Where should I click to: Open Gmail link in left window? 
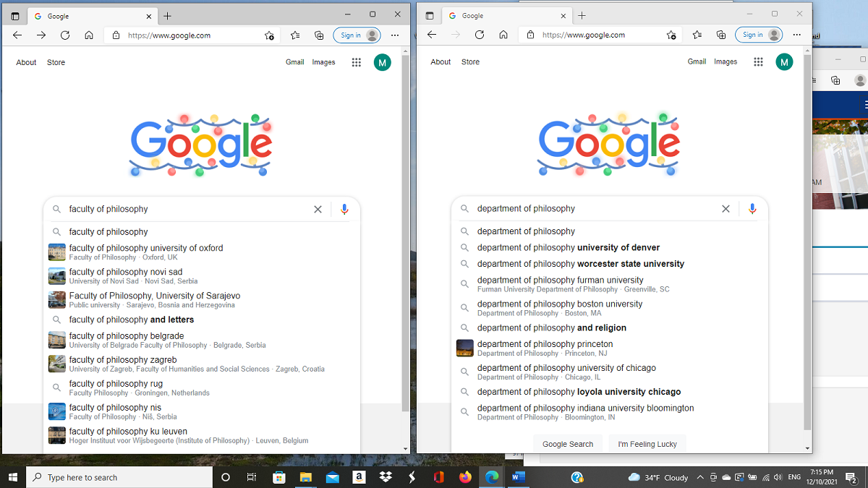[x=294, y=62]
